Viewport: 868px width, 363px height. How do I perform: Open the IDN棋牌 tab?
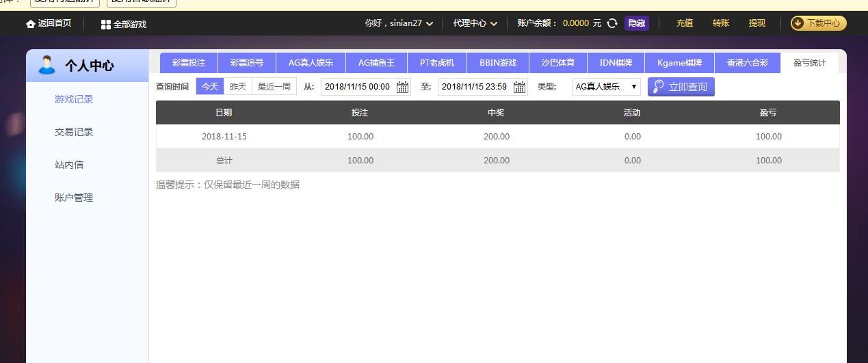click(616, 63)
